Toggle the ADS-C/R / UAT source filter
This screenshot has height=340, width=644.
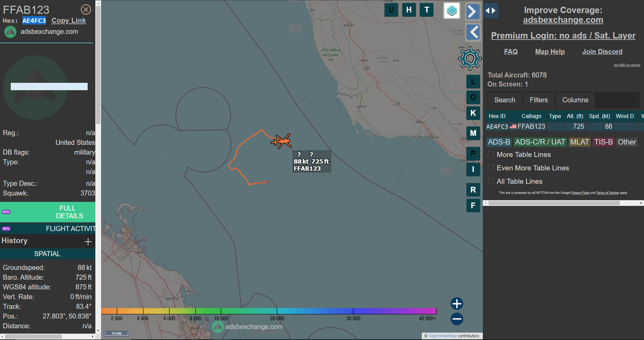540,142
